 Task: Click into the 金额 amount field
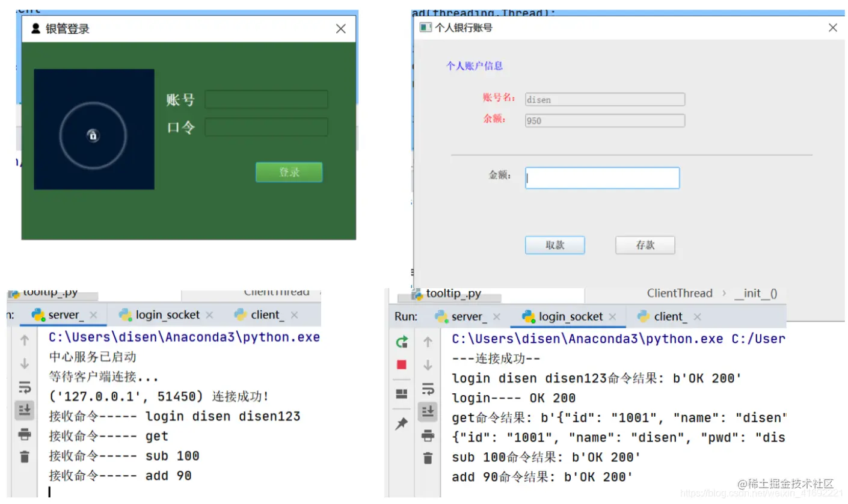(x=602, y=178)
